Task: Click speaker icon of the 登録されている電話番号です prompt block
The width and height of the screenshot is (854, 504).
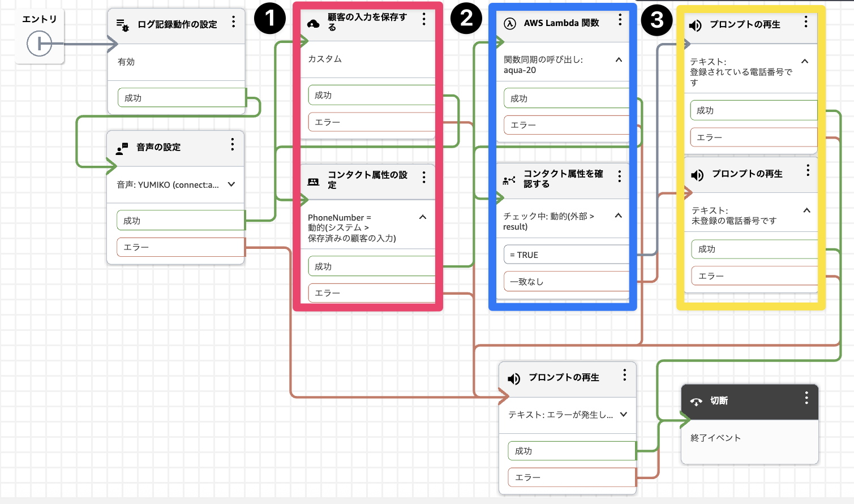Action: [x=696, y=25]
